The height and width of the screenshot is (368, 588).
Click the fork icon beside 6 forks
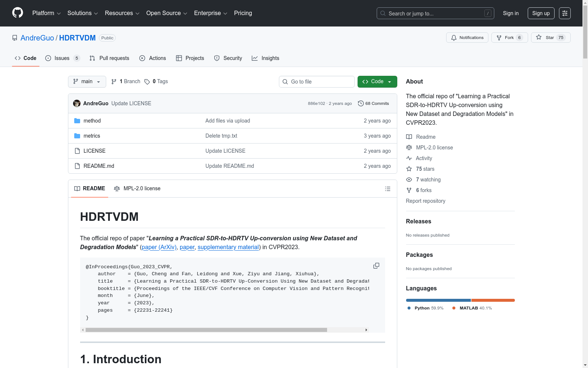point(409,190)
